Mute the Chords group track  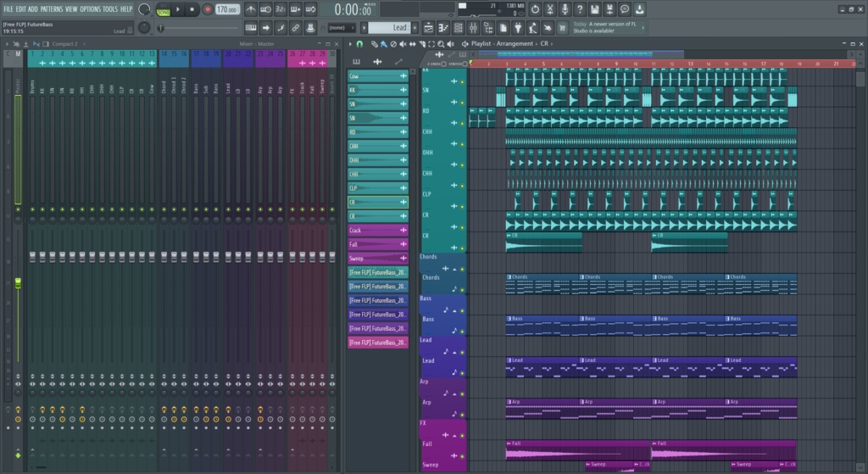point(462,269)
